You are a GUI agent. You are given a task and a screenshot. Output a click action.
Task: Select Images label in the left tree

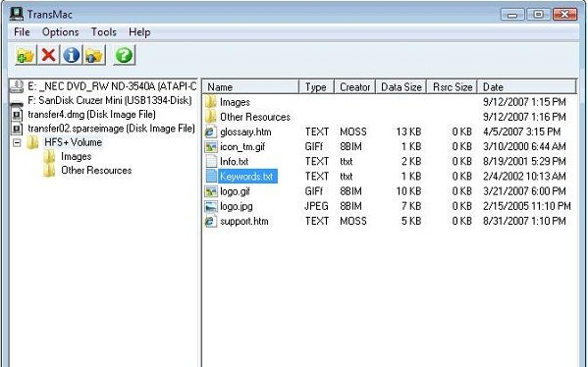tap(77, 156)
